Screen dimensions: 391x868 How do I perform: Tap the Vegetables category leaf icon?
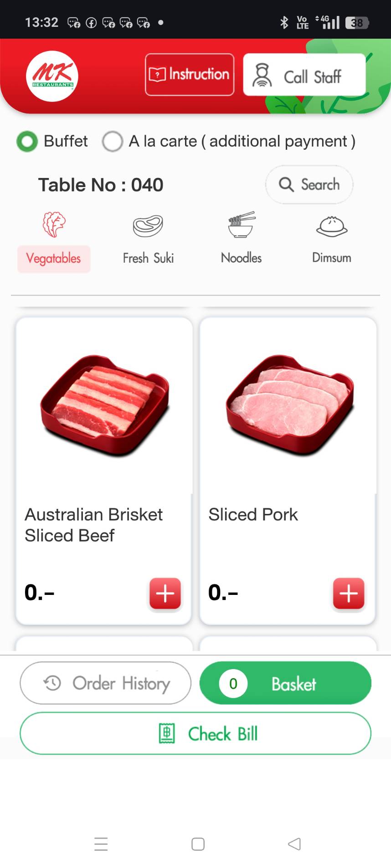click(54, 224)
